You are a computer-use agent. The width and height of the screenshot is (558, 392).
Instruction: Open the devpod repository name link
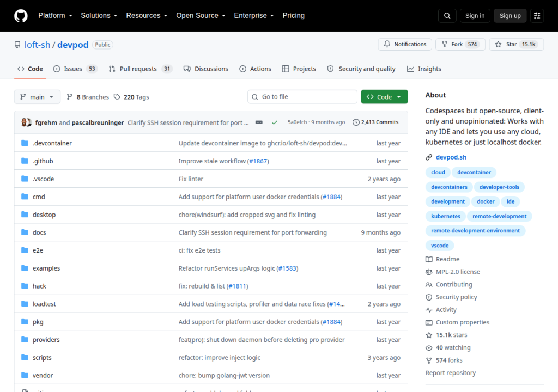[73, 45]
